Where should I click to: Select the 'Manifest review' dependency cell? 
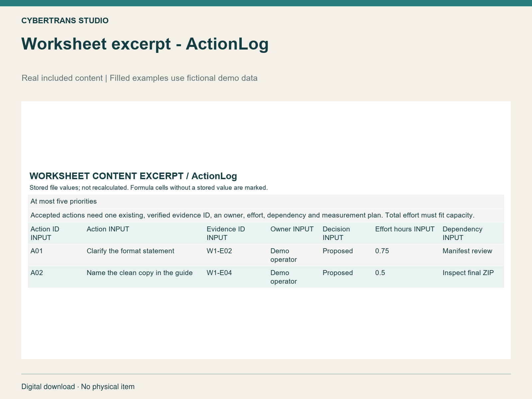[x=472, y=255]
